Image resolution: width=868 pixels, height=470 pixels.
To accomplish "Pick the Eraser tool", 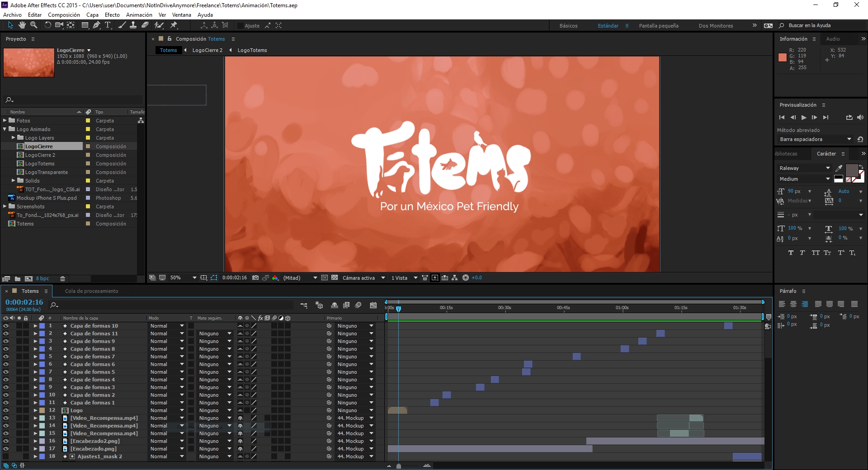I will pos(145,25).
